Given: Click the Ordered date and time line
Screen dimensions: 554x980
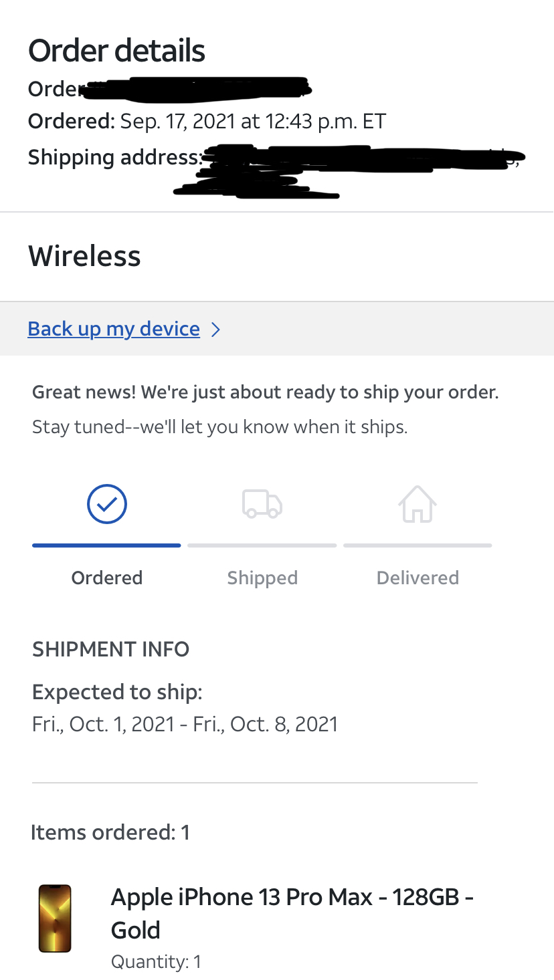Looking at the screenshot, I should coord(207,121).
